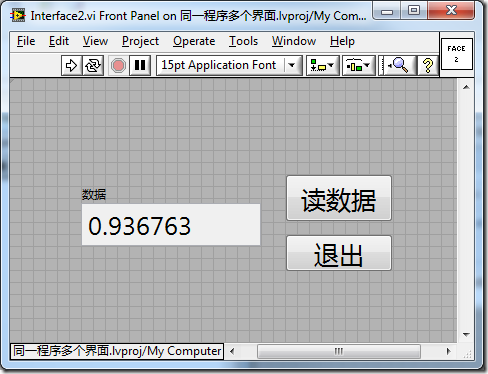Click the Search magnifier icon
The width and height of the screenshot is (488, 374).
pyautogui.click(x=397, y=65)
